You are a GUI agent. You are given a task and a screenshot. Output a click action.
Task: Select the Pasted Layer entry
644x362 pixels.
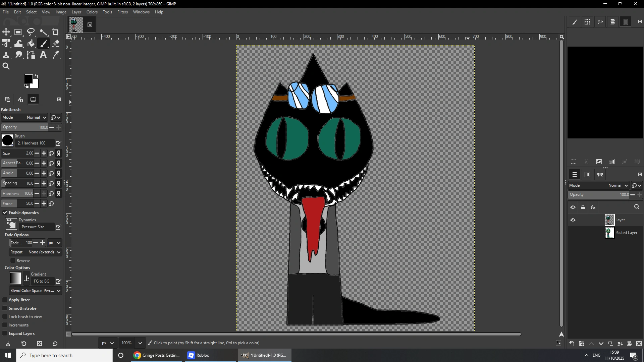coord(626,233)
